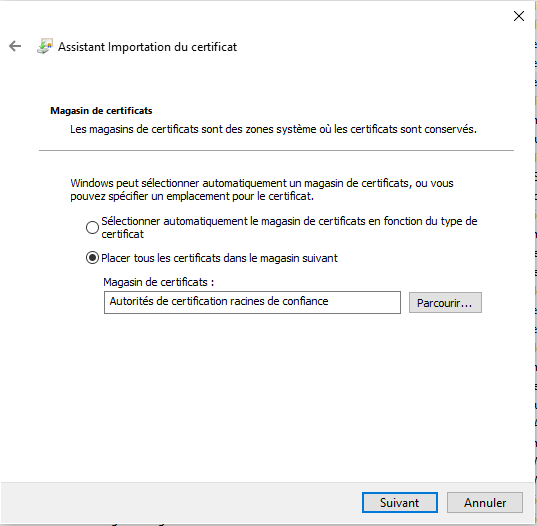Image resolution: width=537 pixels, height=526 pixels.
Task: Click the 'Autorités de certification racines de confiance' text
Action: click(x=219, y=301)
